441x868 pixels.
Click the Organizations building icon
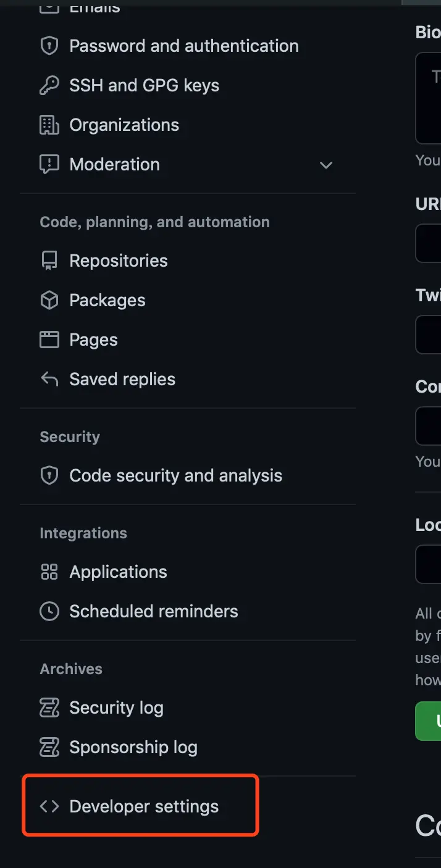49,125
